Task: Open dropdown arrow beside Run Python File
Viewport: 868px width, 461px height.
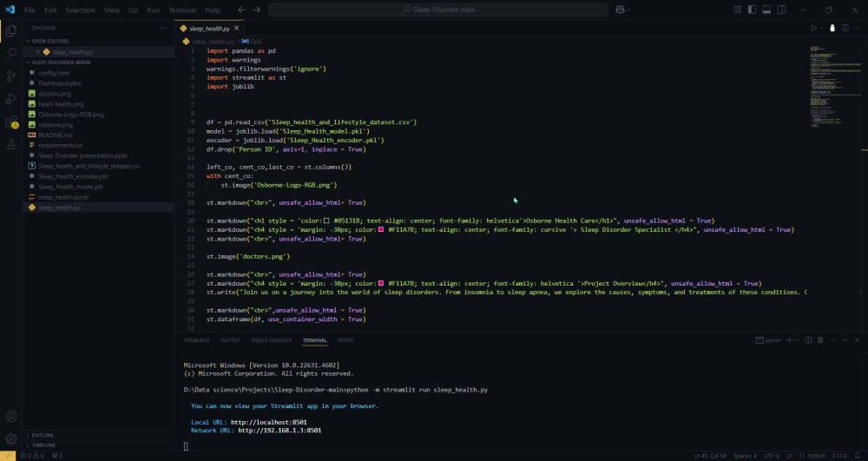Action: point(822,29)
